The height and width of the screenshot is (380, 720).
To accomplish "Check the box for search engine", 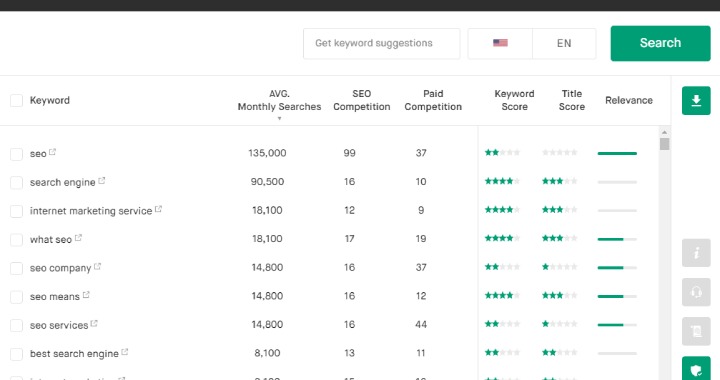I will [x=17, y=183].
